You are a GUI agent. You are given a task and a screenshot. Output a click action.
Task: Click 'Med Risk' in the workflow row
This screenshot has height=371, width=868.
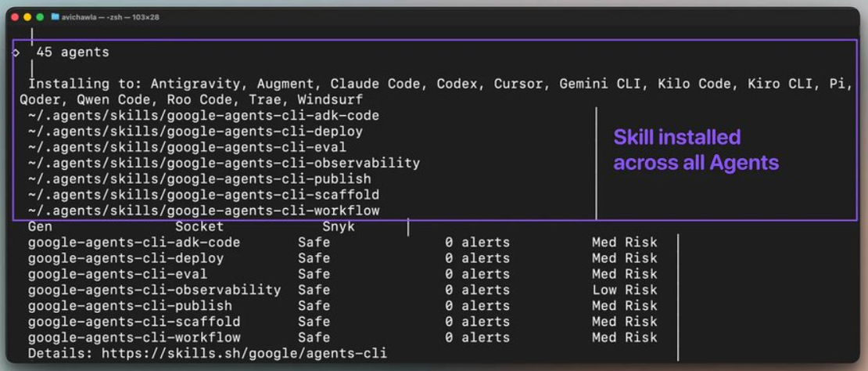tap(625, 337)
